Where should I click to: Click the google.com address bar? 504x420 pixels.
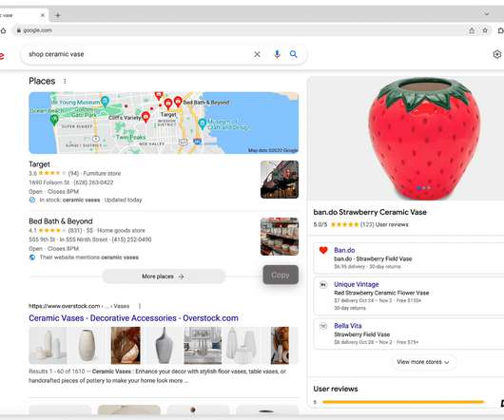242,30
